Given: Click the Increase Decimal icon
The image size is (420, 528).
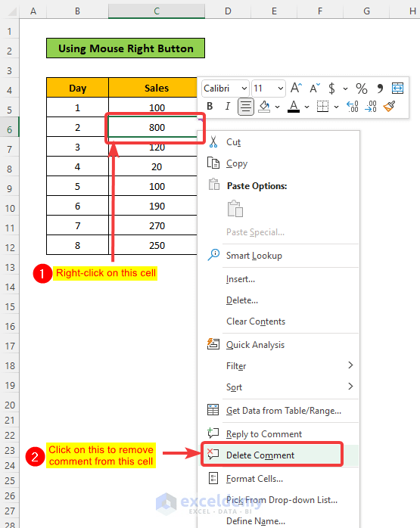Looking at the screenshot, I should pyautogui.click(x=353, y=107).
